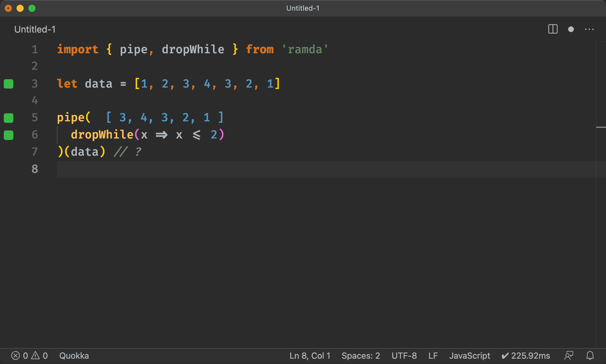The height and width of the screenshot is (364, 606).
Task: Click the let keyword on line 3
Action: click(x=67, y=84)
